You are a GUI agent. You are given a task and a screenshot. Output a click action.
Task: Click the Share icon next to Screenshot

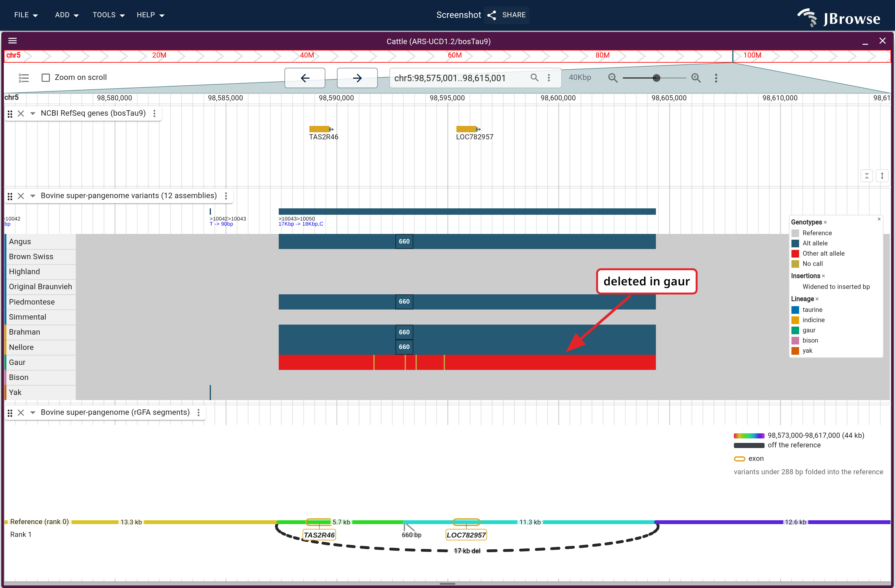pyautogui.click(x=492, y=15)
